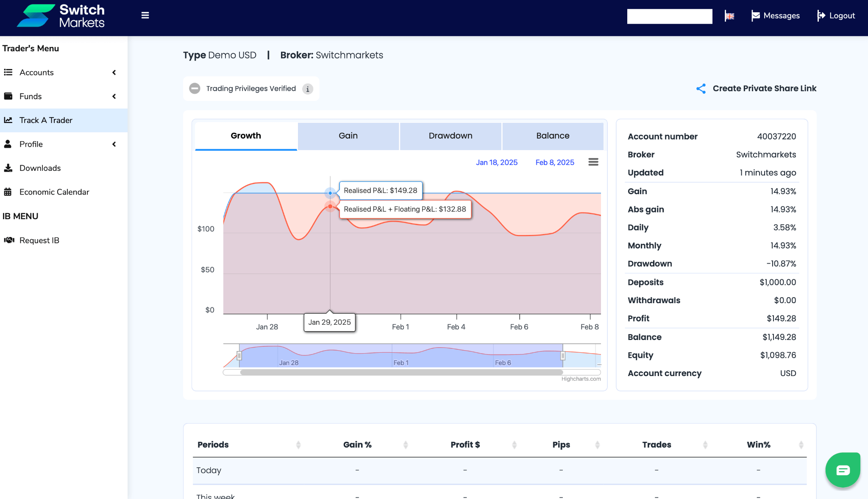Open Messages envelope icon
This screenshot has height=499, width=868.
[x=755, y=16]
